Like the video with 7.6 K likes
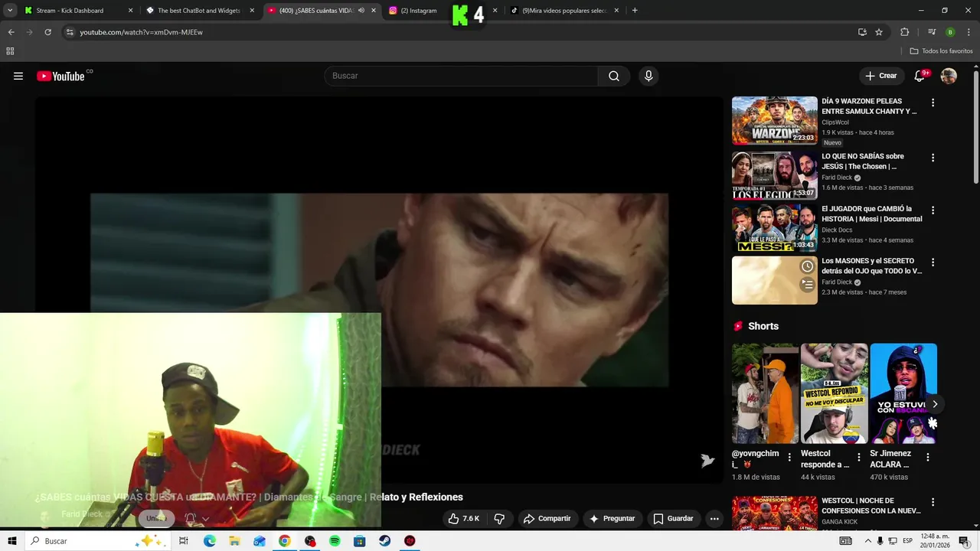The width and height of the screenshot is (980, 551). point(464,519)
